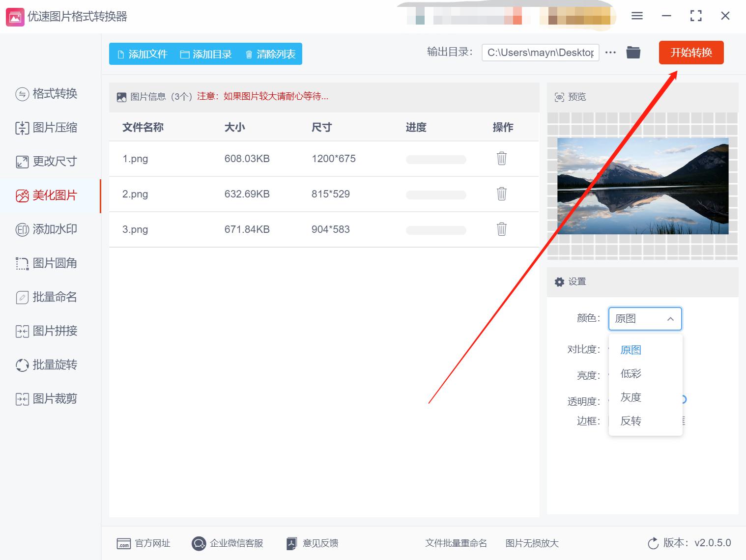
Task: Delete 1.png using its trash icon
Action: (501, 159)
